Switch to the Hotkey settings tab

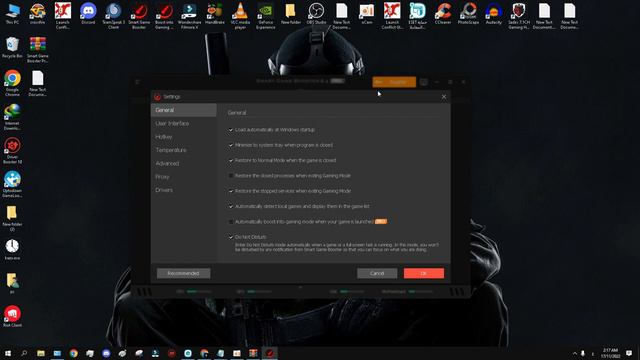click(184, 137)
